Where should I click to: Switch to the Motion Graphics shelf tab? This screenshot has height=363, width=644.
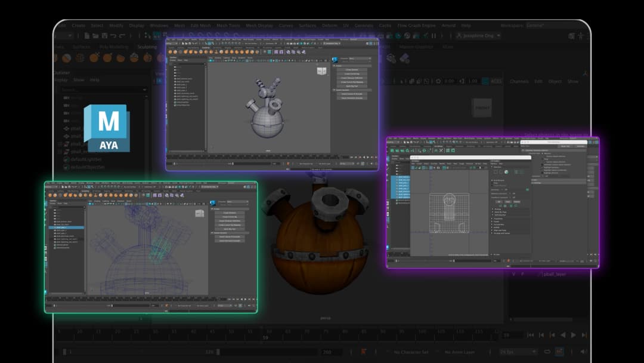pyautogui.click(x=416, y=47)
